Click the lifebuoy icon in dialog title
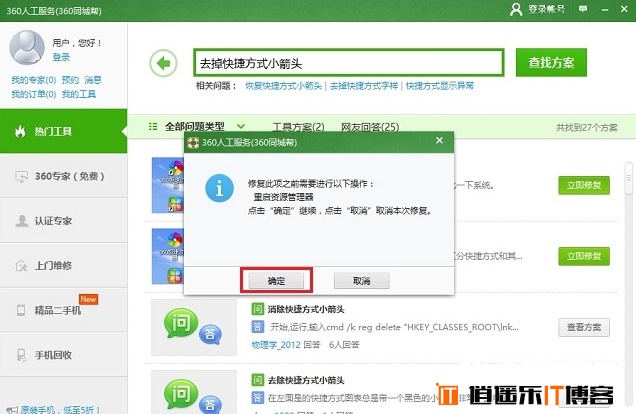Viewport: 636px width, 414px height. click(193, 143)
